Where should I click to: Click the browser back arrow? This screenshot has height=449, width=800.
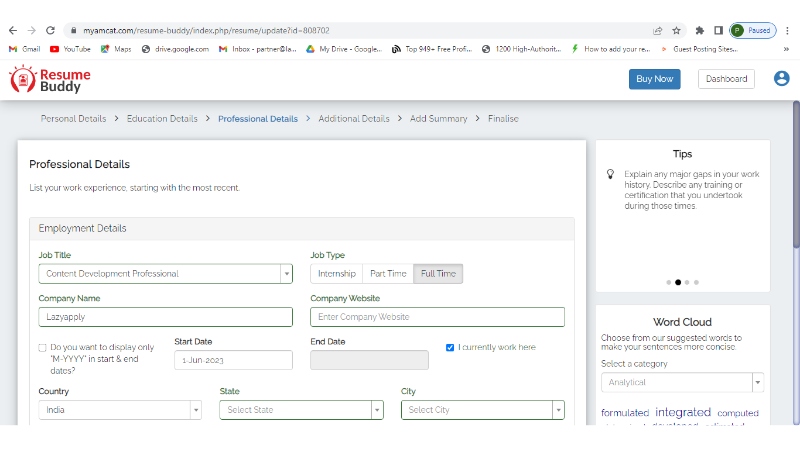click(12, 31)
